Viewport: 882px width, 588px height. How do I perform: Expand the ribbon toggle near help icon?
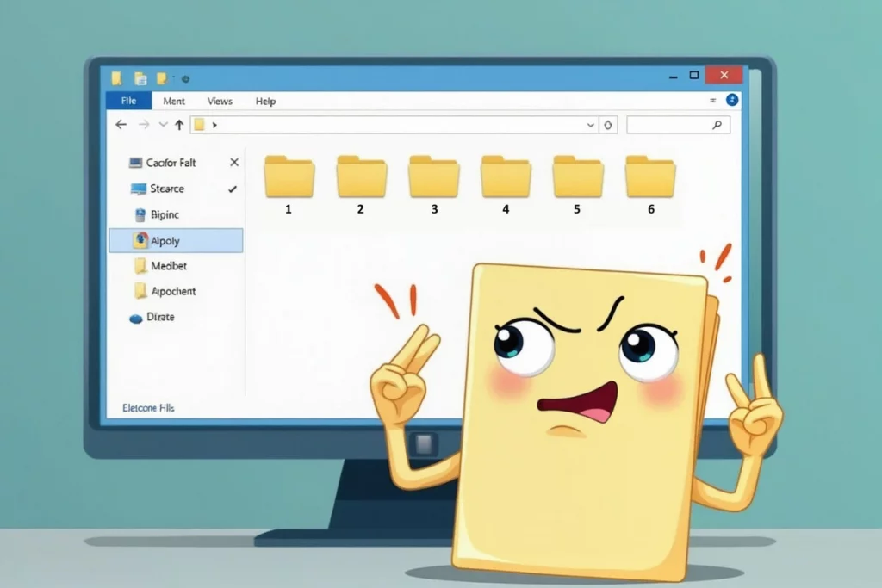click(x=712, y=101)
